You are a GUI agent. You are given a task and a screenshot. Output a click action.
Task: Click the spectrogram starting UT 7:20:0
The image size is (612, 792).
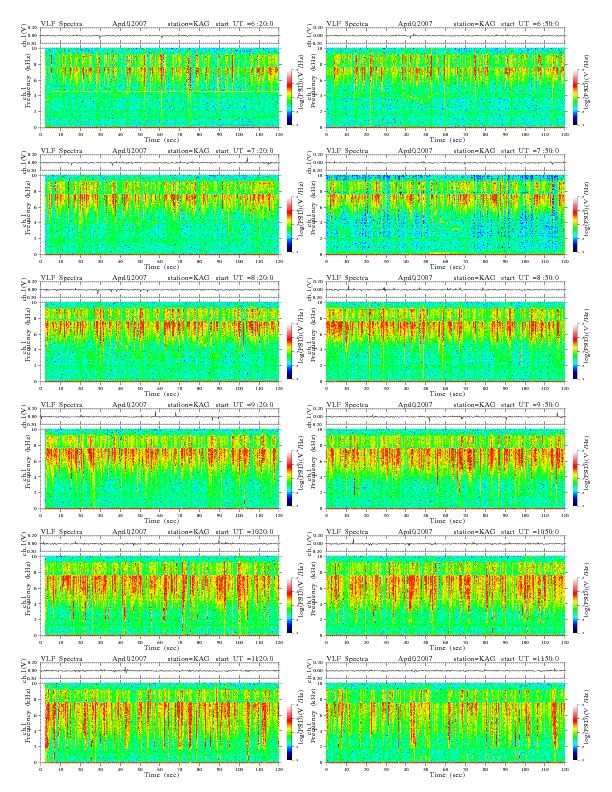pos(160,215)
